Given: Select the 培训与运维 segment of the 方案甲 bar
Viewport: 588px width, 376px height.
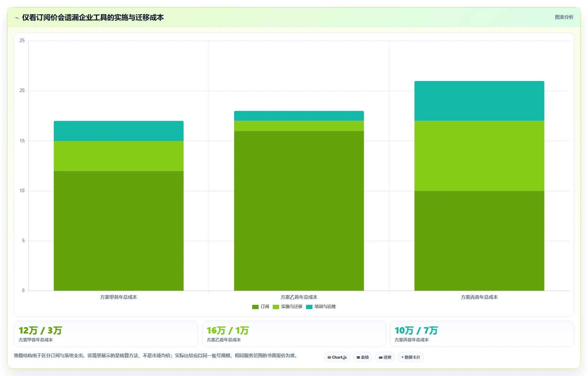Looking at the screenshot, I should (x=119, y=131).
